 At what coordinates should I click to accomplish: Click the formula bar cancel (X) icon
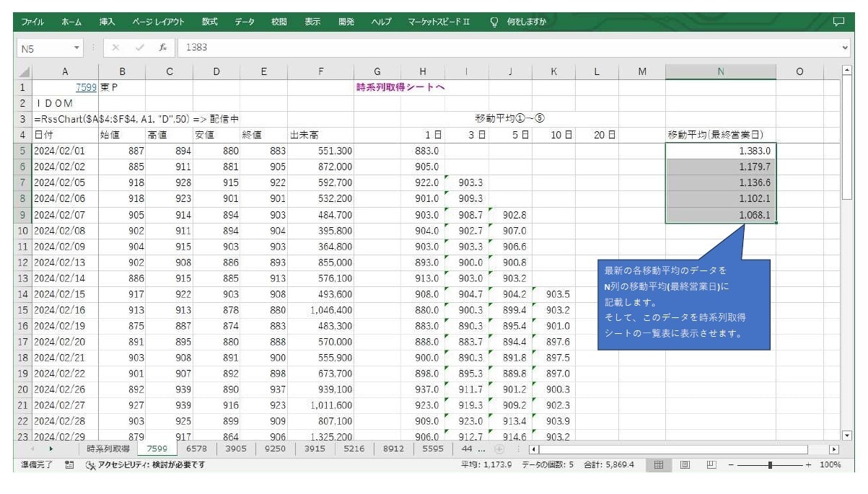(x=116, y=48)
